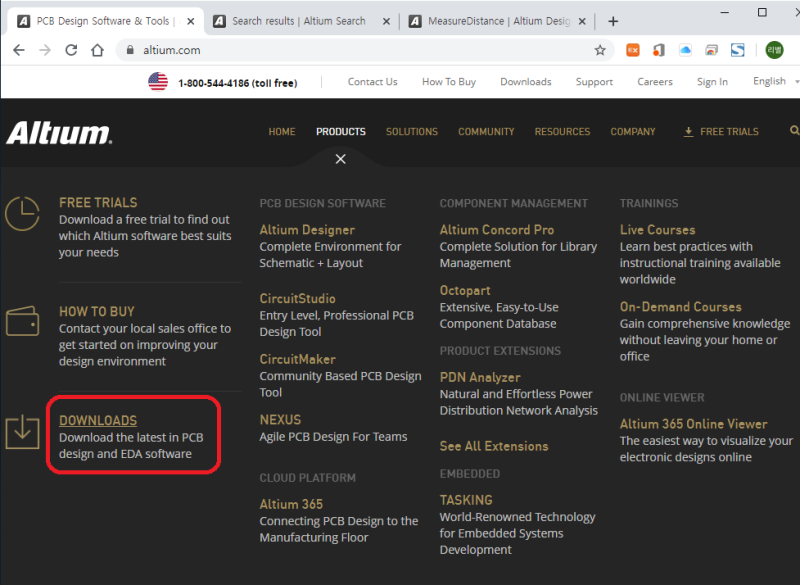Open the DOWNLOADS link in menu

coord(98,421)
